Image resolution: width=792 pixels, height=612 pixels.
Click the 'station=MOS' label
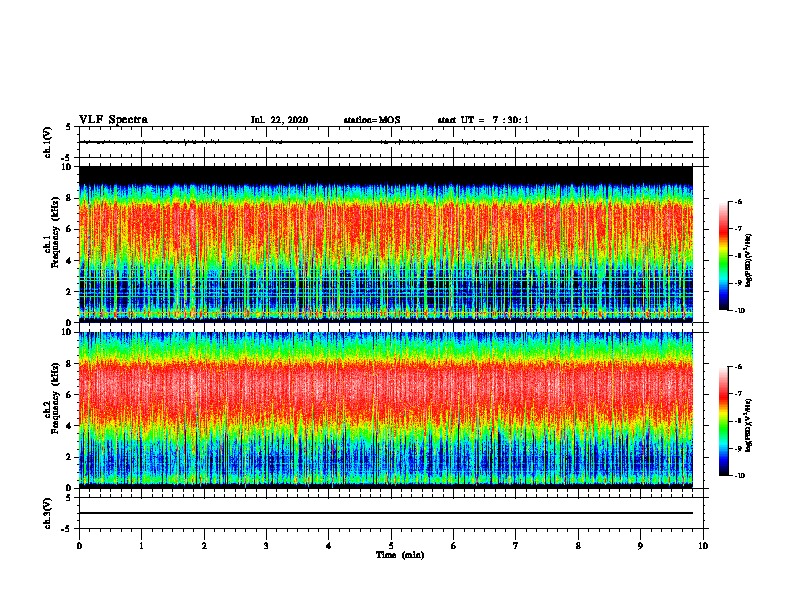372,120
